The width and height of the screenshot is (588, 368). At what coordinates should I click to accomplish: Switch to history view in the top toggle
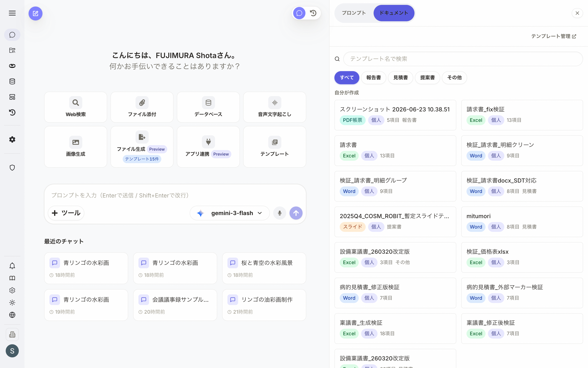[313, 13]
